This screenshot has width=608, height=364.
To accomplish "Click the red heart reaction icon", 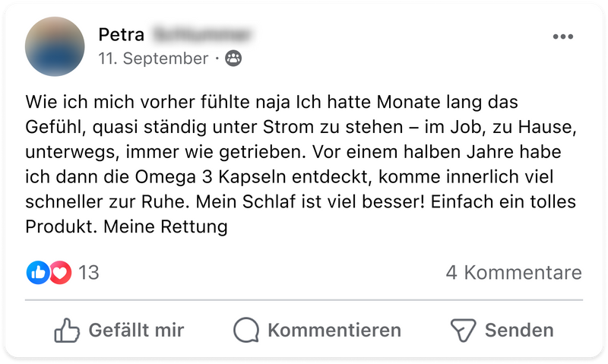I will (60, 272).
